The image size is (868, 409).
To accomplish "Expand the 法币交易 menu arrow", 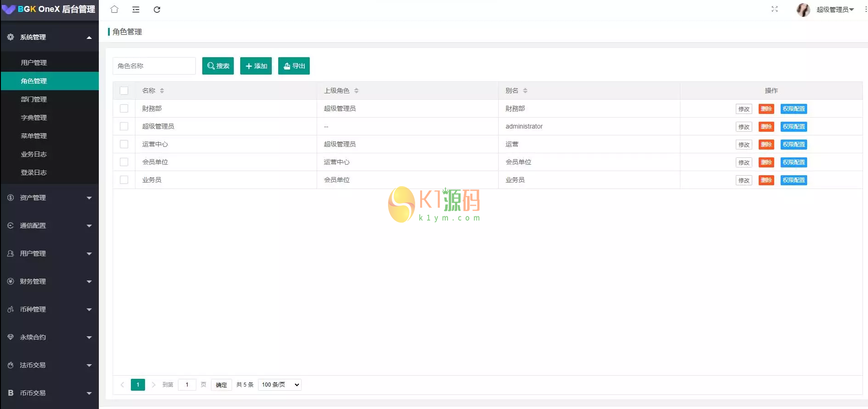I will pos(89,366).
